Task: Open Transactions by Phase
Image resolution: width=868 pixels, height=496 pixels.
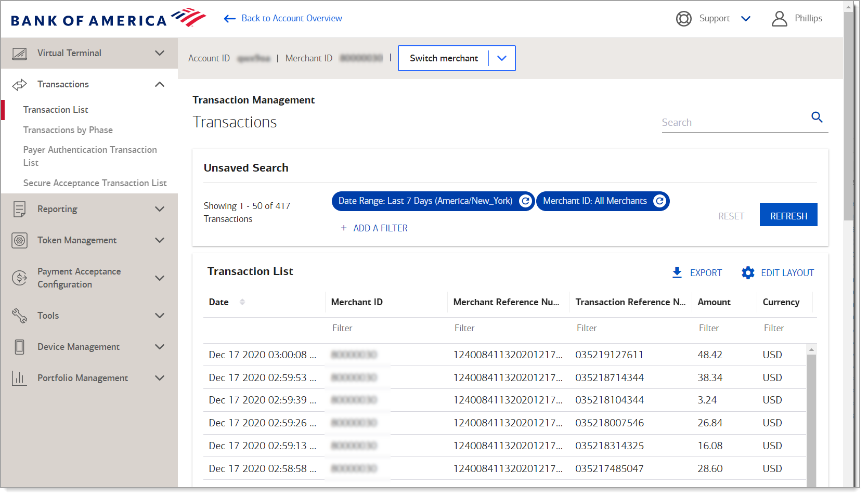Action: pyautogui.click(x=68, y=130)
